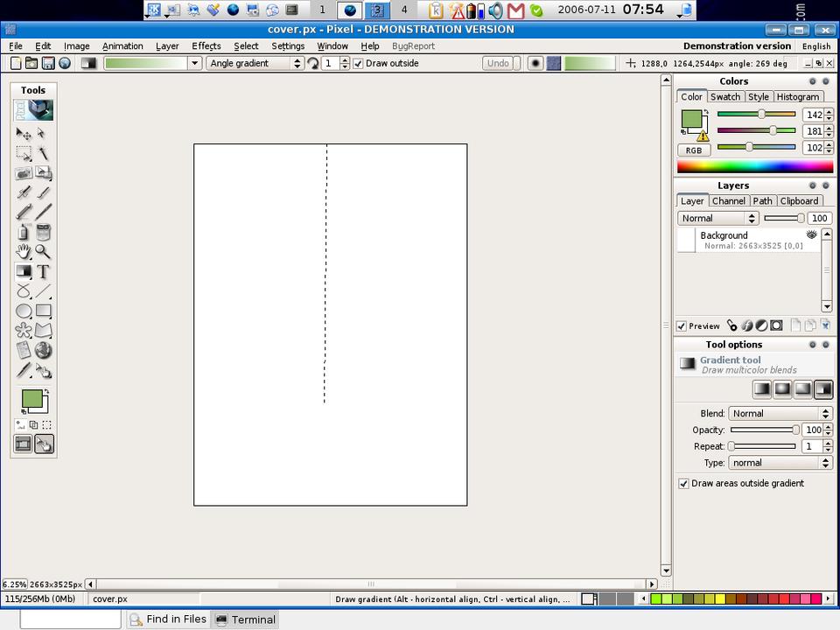Pick the Zoom magnifier tool

[43, 252]
